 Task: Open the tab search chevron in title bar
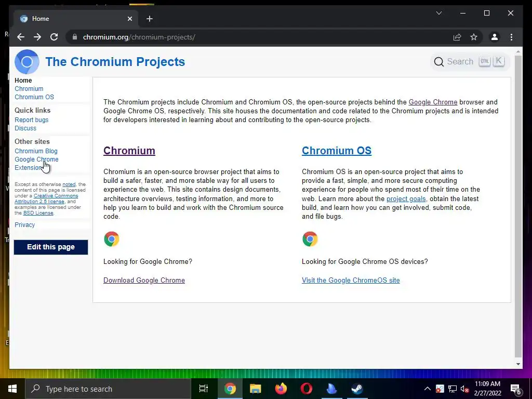coord(438,13)
